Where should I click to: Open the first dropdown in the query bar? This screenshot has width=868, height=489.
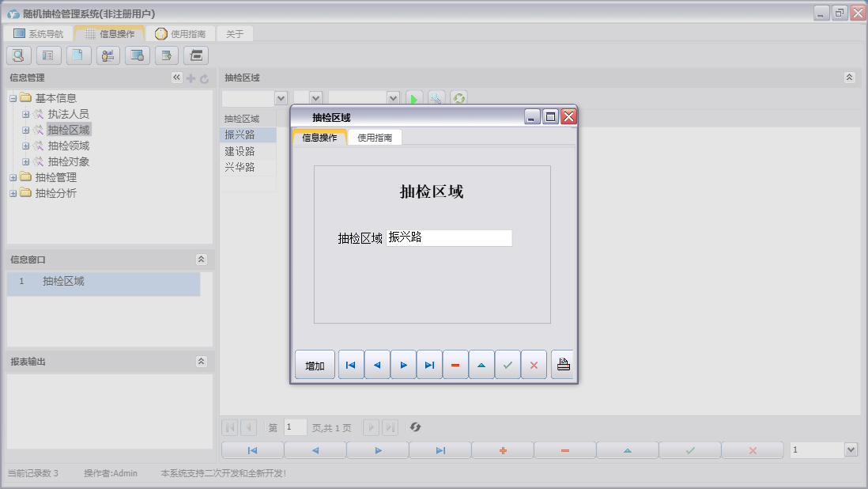point(281,97)
